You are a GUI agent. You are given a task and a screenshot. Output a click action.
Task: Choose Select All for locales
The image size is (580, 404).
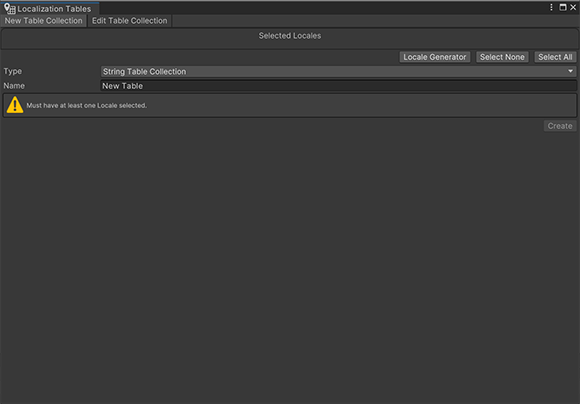[555, 57]
